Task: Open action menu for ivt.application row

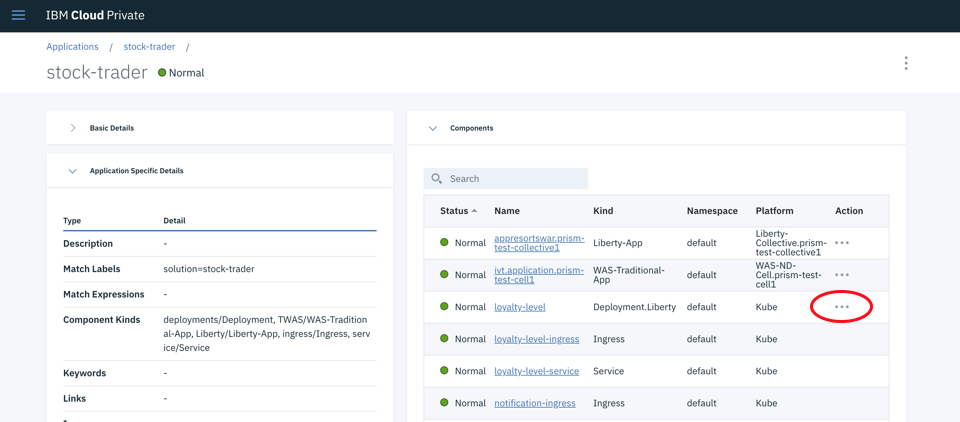Action: point(842,275)
